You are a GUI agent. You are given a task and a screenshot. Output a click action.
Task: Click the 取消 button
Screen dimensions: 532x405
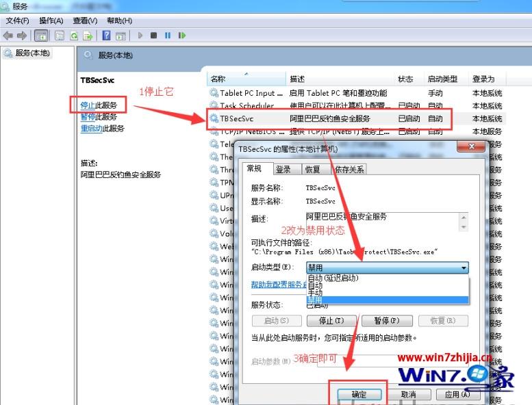tap(408, 394)
